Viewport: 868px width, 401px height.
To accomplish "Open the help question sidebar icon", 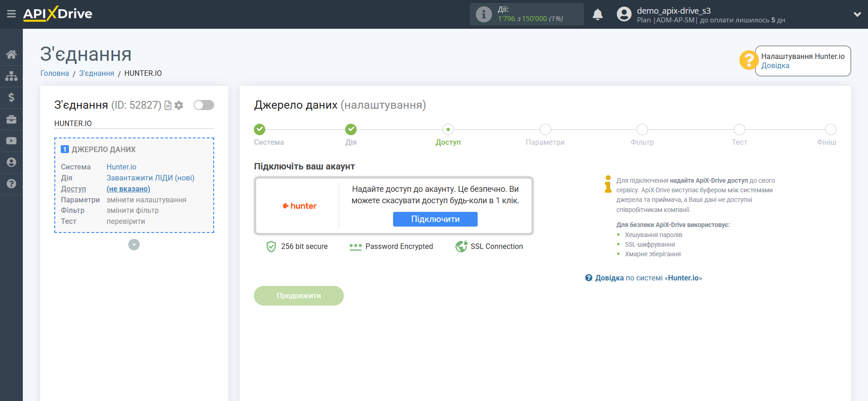I will click(11, 184).
